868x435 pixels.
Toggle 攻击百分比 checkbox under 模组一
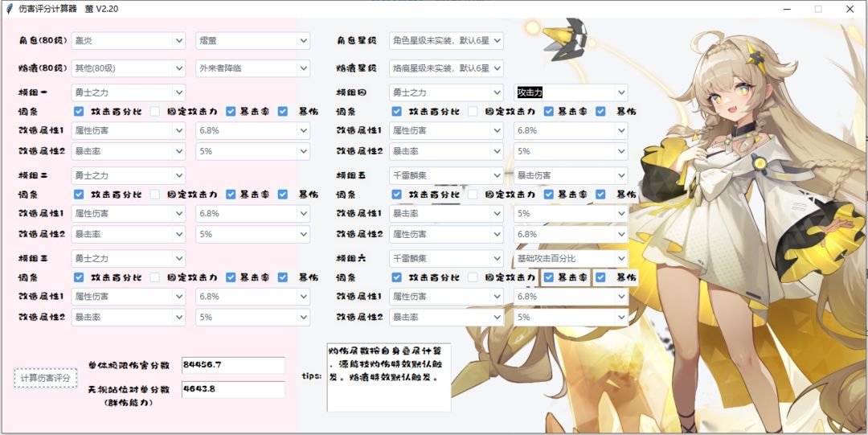point(79,112)
